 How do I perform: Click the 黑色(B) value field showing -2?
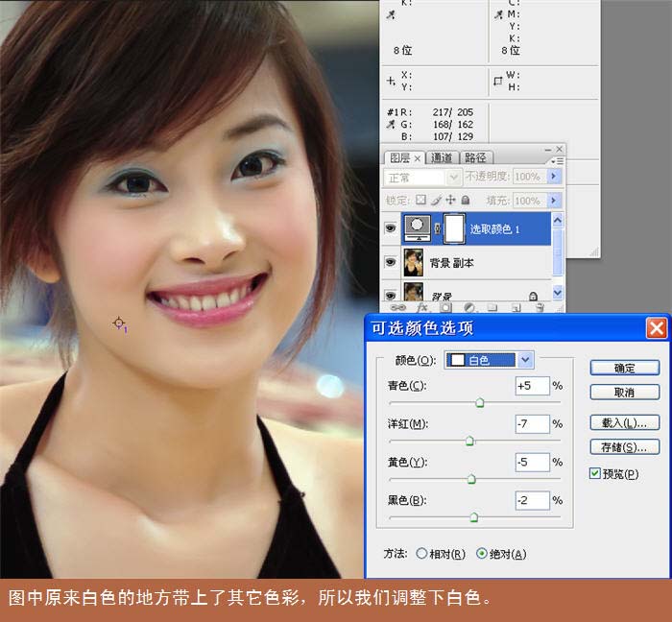[532, 500]
